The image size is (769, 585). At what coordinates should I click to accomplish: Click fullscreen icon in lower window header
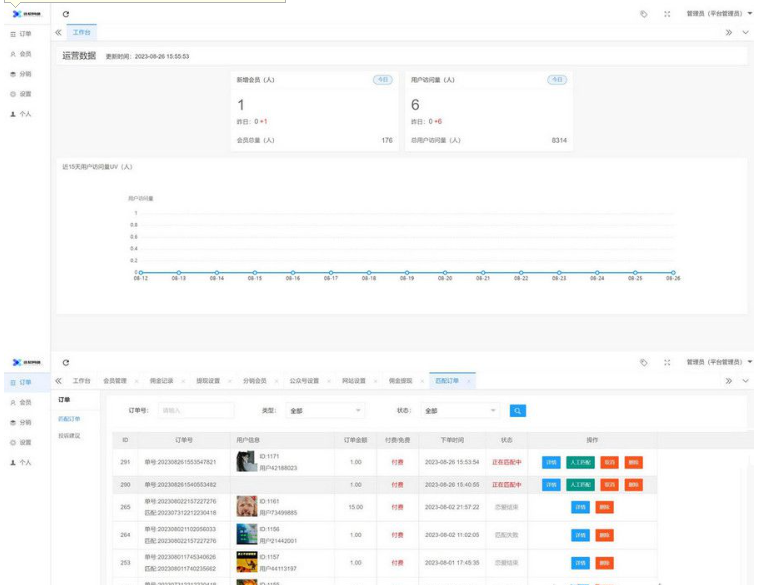click(667, 362)
